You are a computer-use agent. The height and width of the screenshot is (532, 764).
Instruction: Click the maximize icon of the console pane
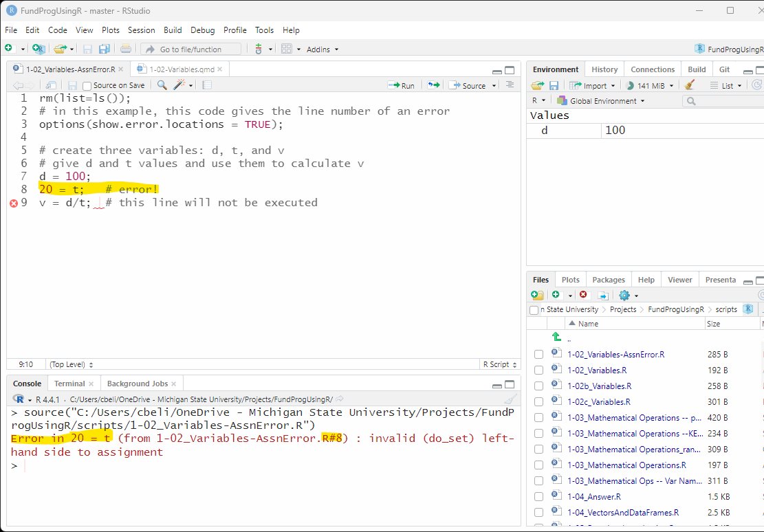pyautogui.click(x=510, y=384)
